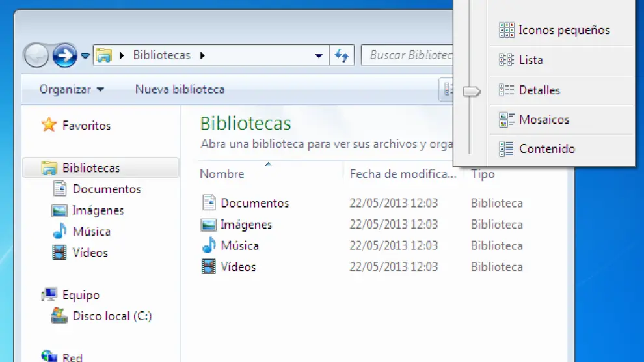
Task: Sort by the Nombre column header
Action: [x=222, y=174]
